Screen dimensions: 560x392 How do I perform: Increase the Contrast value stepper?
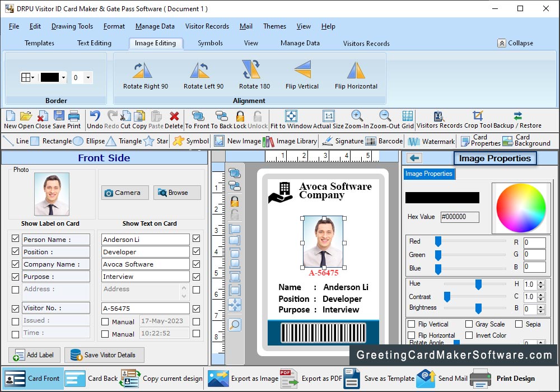click(x=541, y=295)
